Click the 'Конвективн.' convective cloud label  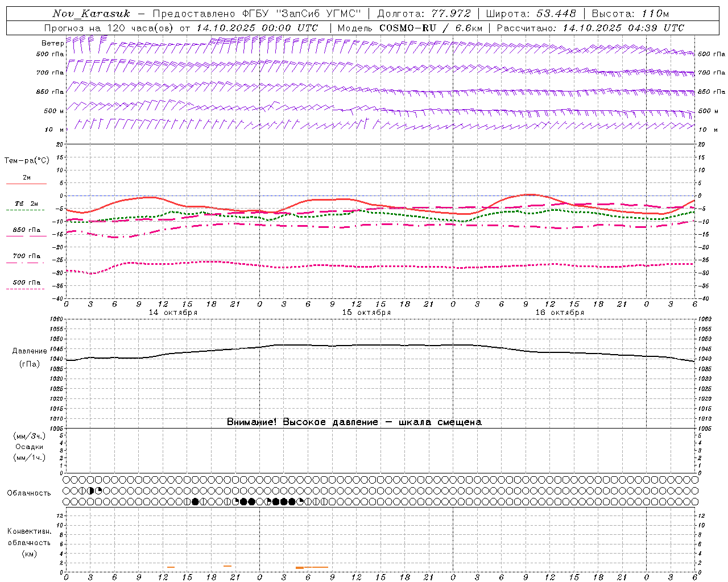click(x=30, y=531)
